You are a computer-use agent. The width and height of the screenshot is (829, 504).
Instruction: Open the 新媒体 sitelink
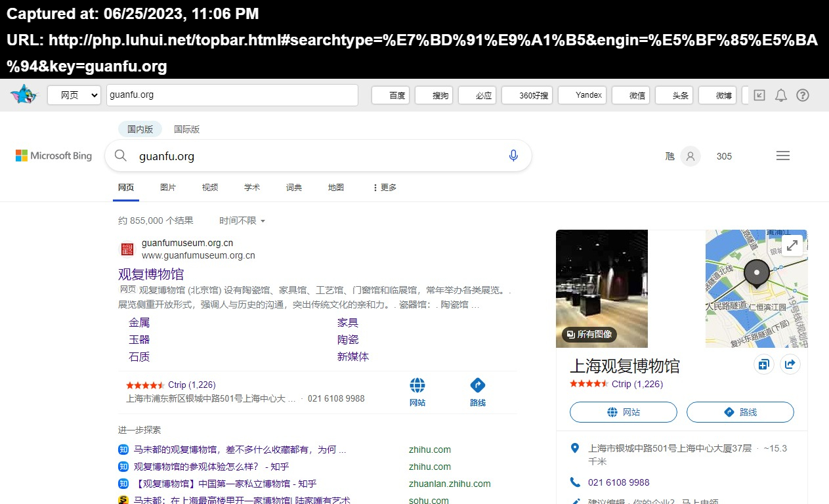(x=353, y=357)
